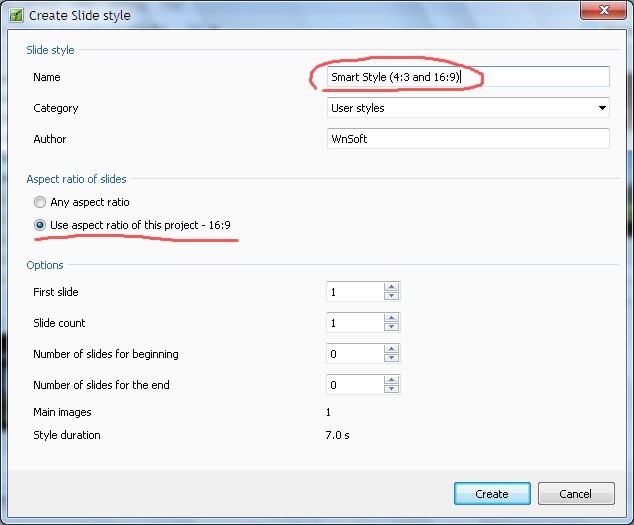
Task: Click the Cancel button
Action: 576,493
